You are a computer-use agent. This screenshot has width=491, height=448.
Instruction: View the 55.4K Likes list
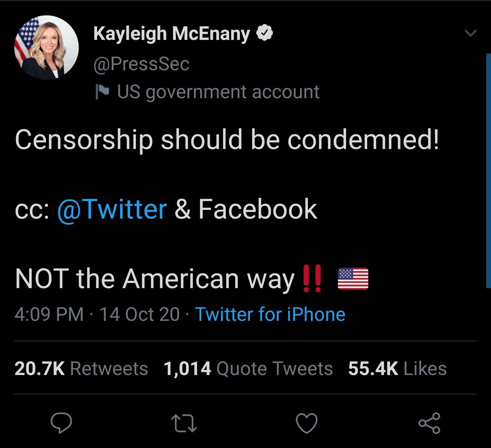click(x=397, y=369)
